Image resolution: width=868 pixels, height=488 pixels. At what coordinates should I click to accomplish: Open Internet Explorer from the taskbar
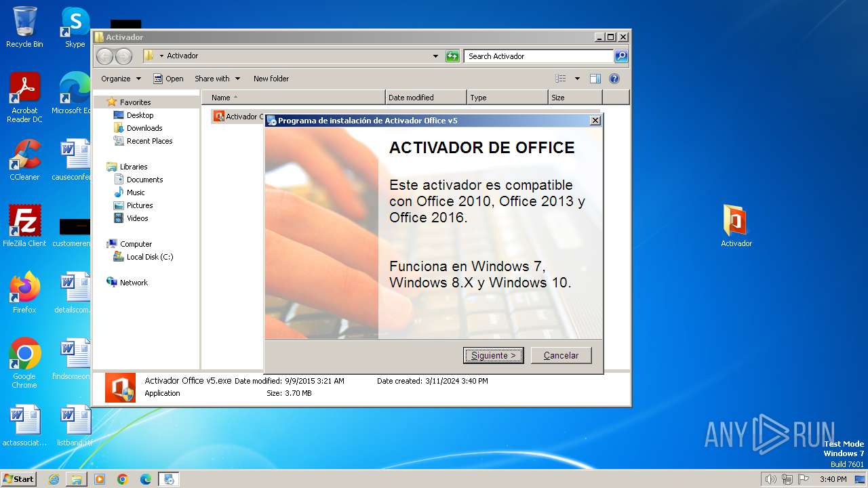54,479
